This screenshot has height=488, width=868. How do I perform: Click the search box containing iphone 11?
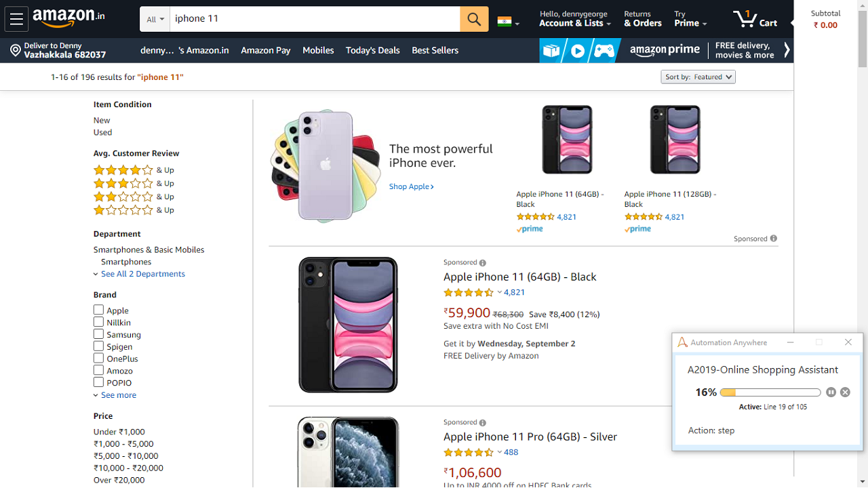[x=315, y=19]
